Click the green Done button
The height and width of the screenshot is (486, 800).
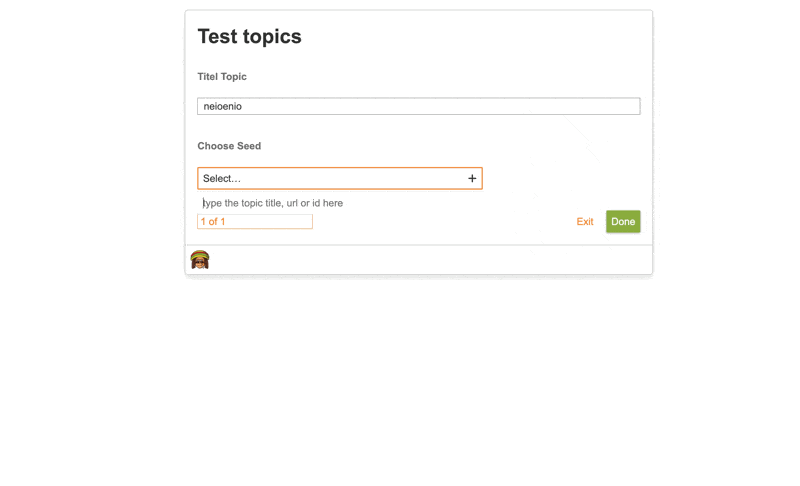point(623,222)
